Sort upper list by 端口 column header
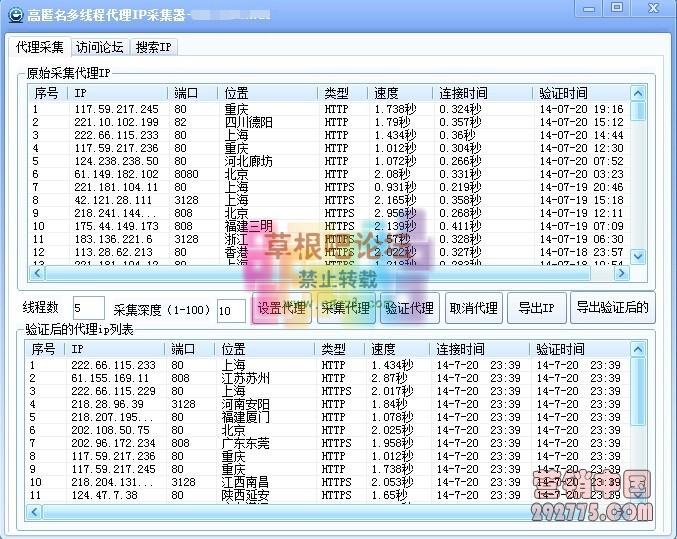 (193, 93)
